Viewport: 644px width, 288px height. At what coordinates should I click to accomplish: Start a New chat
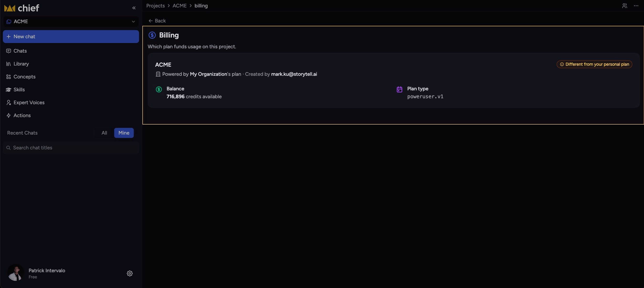[71, 37]
